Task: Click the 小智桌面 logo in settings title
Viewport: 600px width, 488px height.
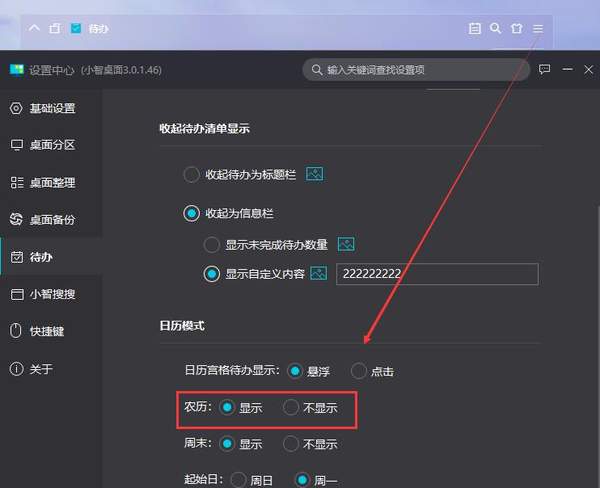Action: point(16,70)
